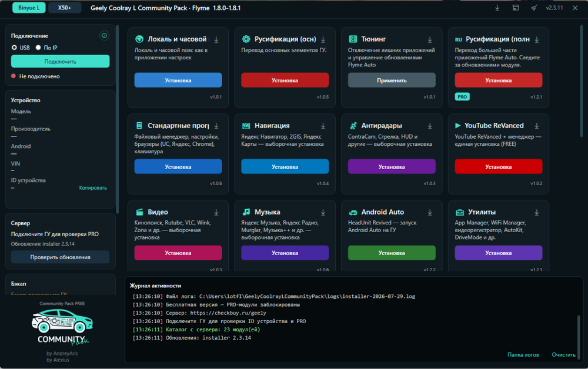
Task: Click the Не подключено status text
Action: point(39,76)
